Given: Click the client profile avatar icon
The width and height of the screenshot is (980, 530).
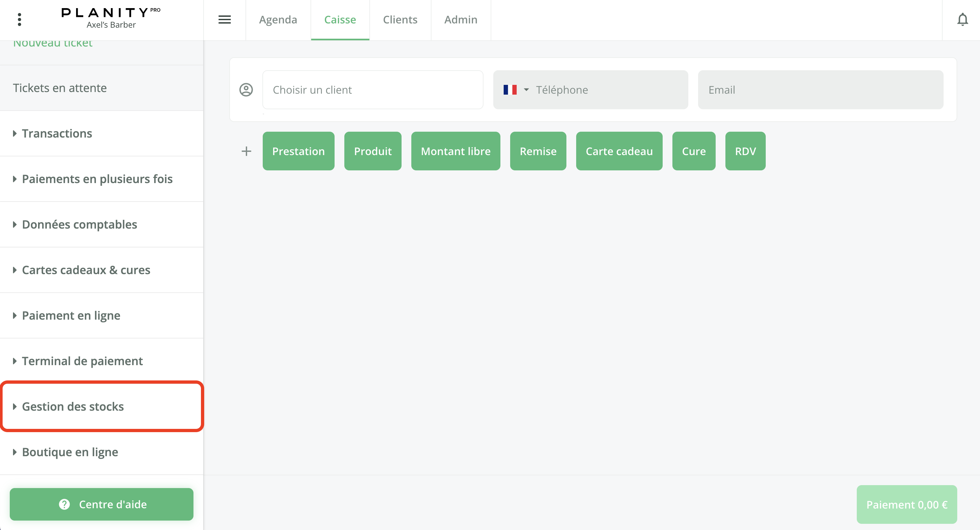Looking at the screenshot, I should coord(246,90).
